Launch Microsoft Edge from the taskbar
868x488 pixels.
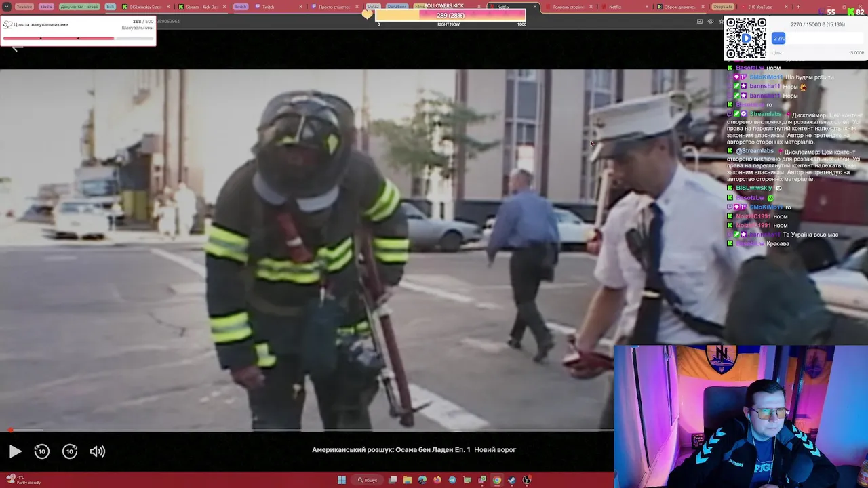[422, 480]
